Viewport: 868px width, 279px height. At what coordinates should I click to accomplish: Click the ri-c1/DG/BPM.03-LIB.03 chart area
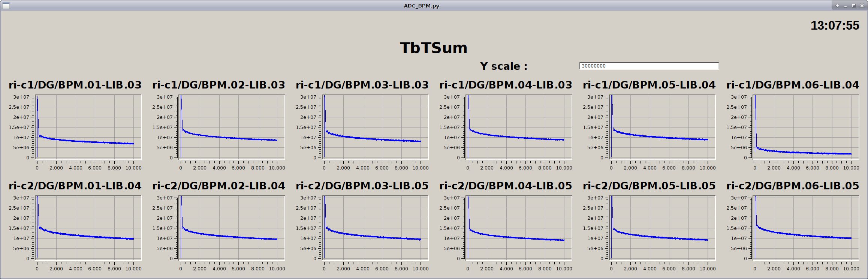376,127
